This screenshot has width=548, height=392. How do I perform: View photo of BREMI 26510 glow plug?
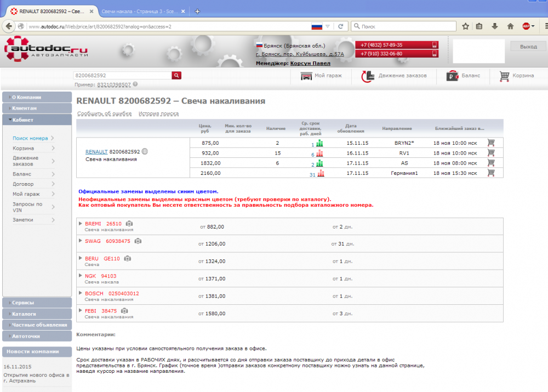pyautogui.click(x=129, y=224)
